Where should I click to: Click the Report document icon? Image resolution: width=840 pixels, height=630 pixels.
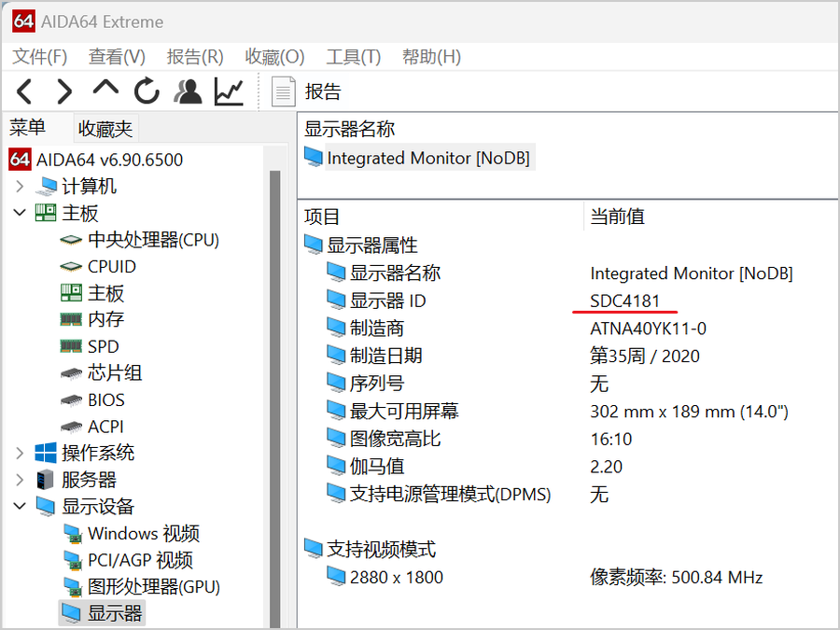[283, 91]
